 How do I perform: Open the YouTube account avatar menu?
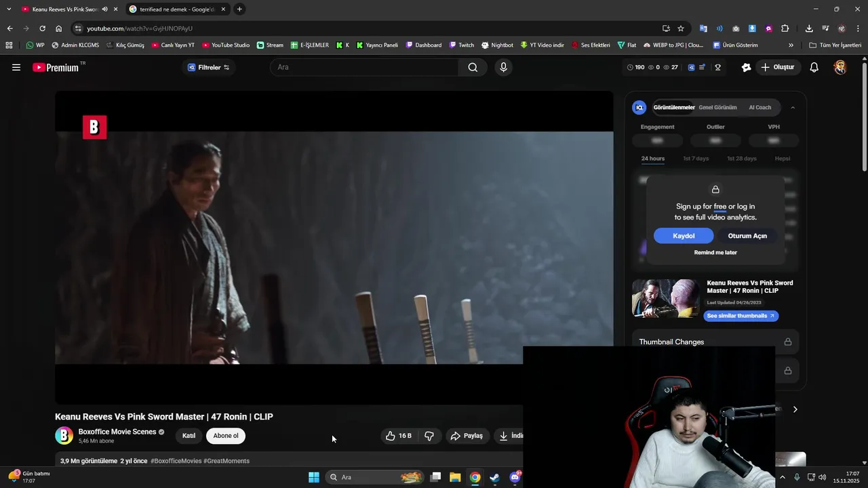[840, 67]
